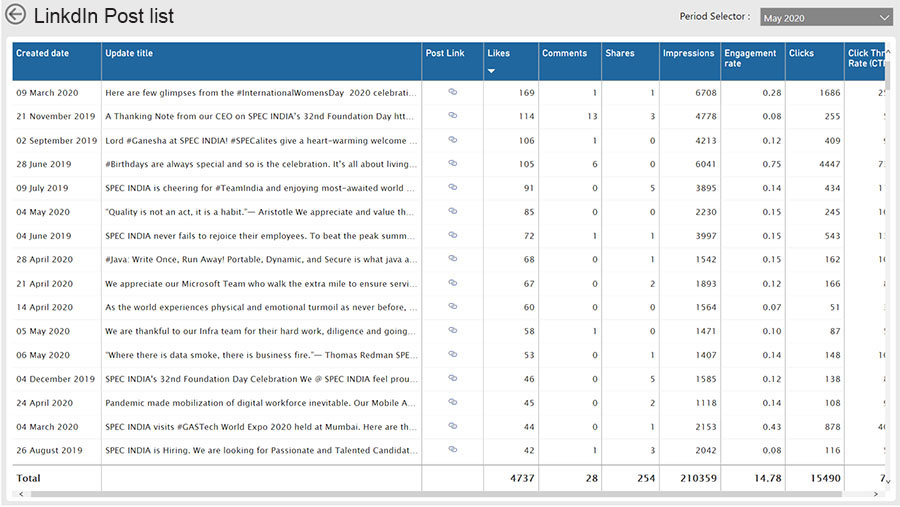The width and height of the screenshot is (900, 507).
Task: Click the scroll down arrow of table's vertical scrollbar
Action: point(888,481)
